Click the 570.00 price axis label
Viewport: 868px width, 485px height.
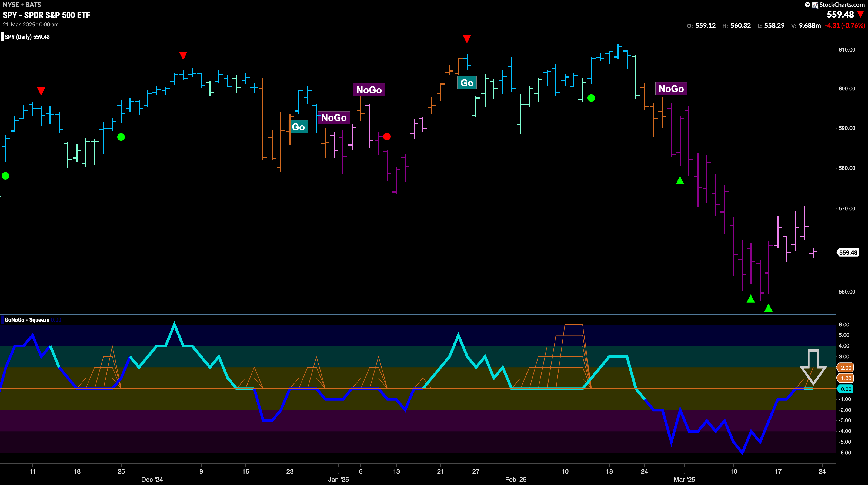click(847, 208)
